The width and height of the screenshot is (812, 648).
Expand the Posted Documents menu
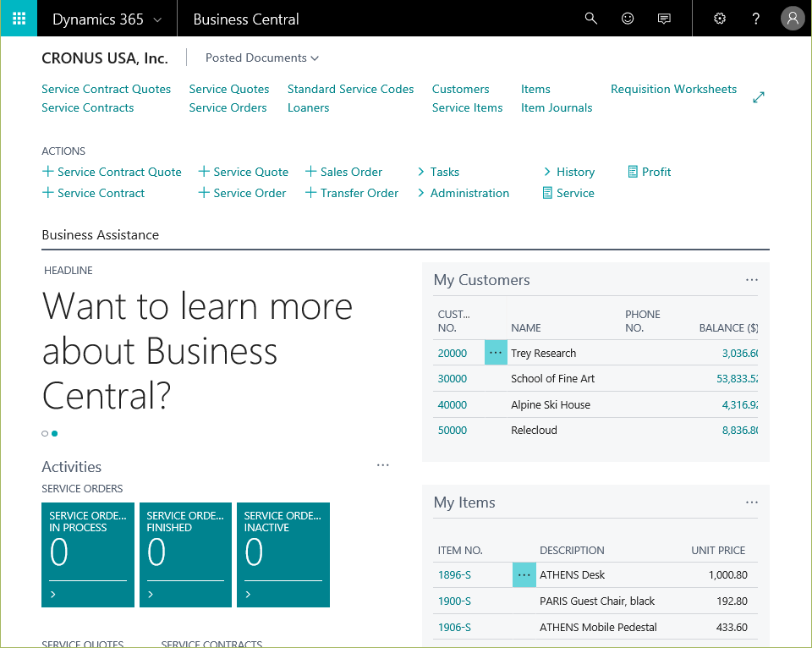coord(262,58)
